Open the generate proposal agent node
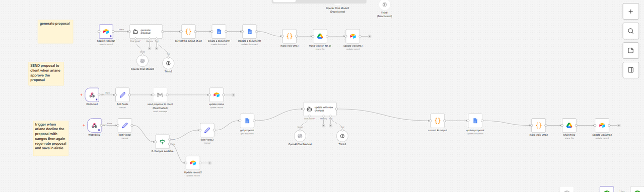 tap(146, 32)
